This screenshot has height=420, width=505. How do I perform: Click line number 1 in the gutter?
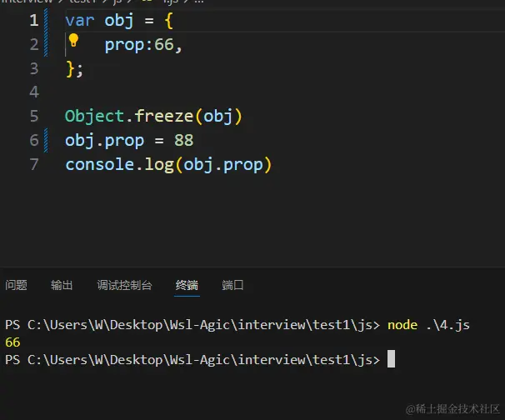pyautogui.click(x=34, y=20)
